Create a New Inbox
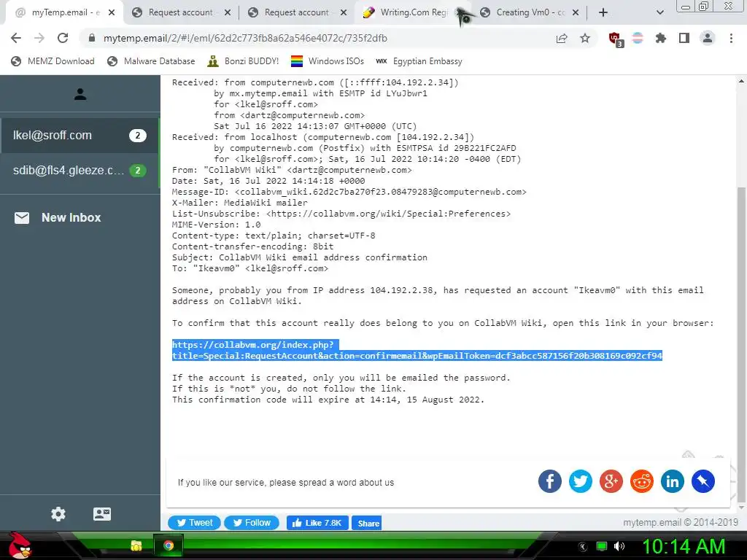Screen dimensions: 747x560 point(58,217)
